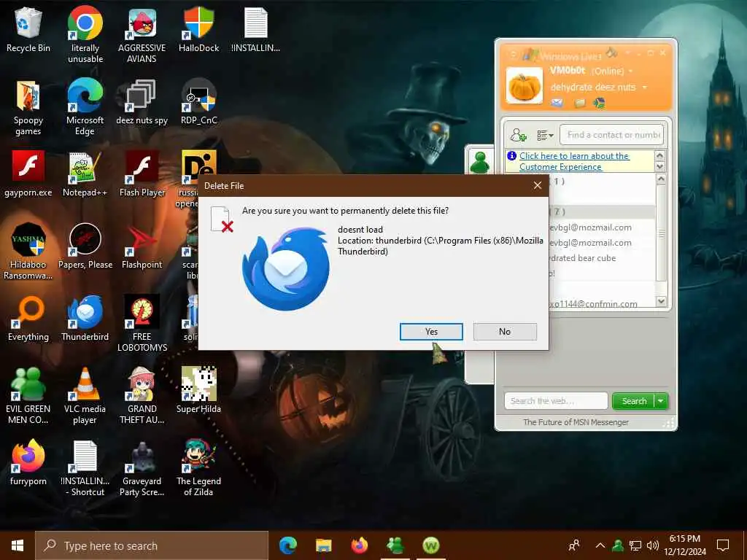This screenshot has height=560, width=747.
Task: Open the Customer Experience learn more link
Action: click(574, 161)
